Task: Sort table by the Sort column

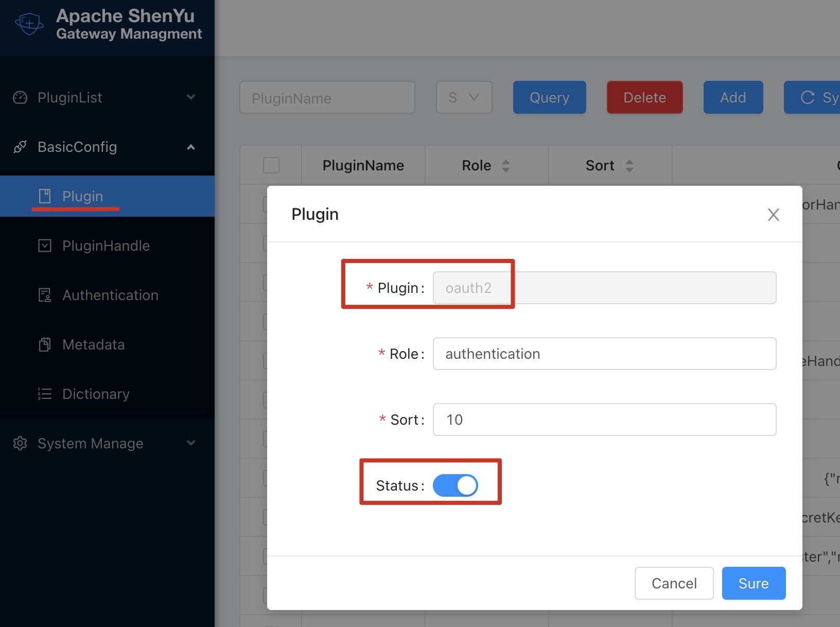Action: [x=629, y=165]
